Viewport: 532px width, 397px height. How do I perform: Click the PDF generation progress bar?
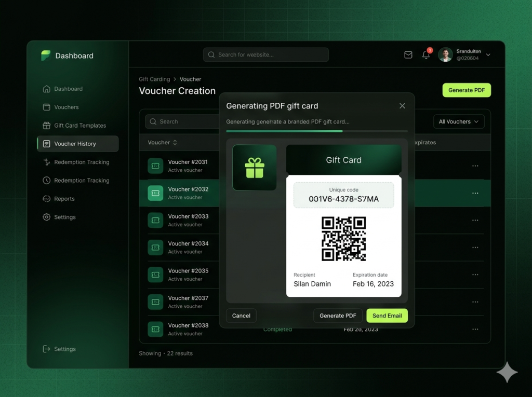317,131
